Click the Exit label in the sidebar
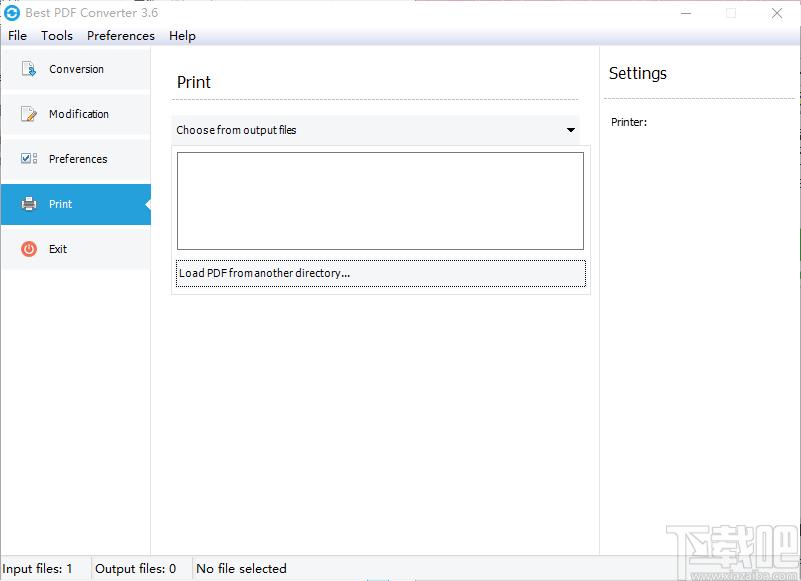801x581 pixels. [58, 249]
